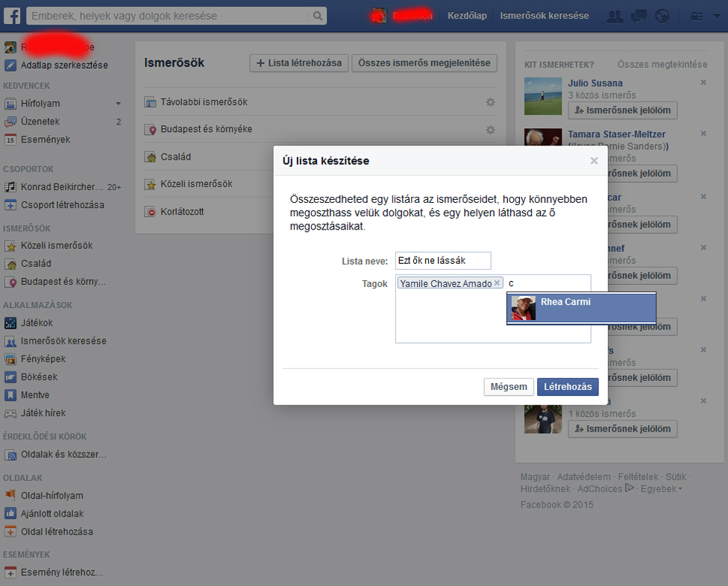Open the account menu dropdown arrow
Viewport: 728px width, 586px height.
pos(715,16)
